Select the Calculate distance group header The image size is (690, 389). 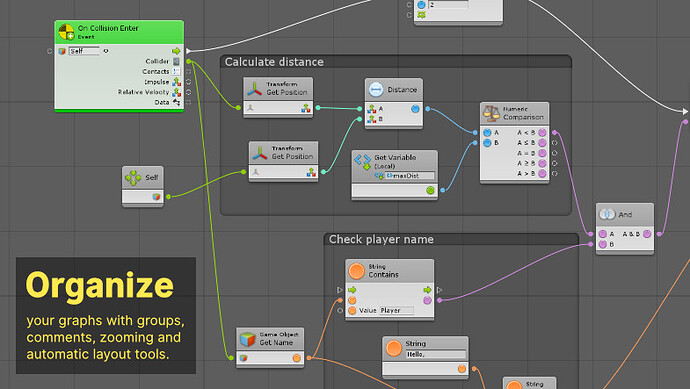[396, 62]
